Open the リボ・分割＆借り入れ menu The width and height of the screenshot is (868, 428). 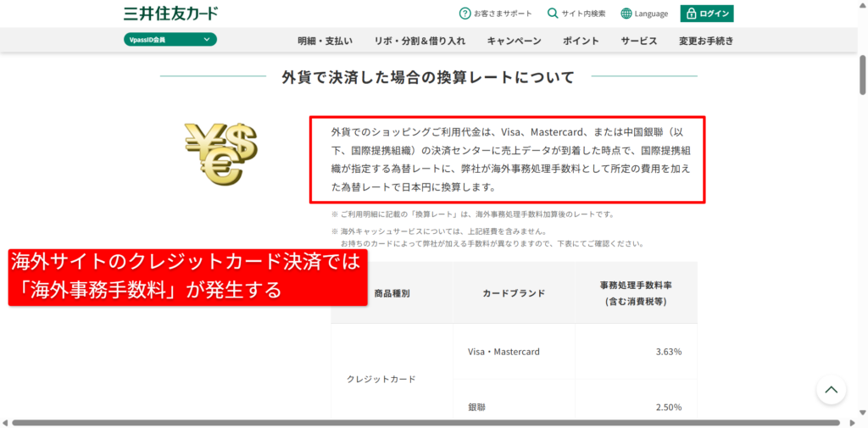(x=420, y=41)
